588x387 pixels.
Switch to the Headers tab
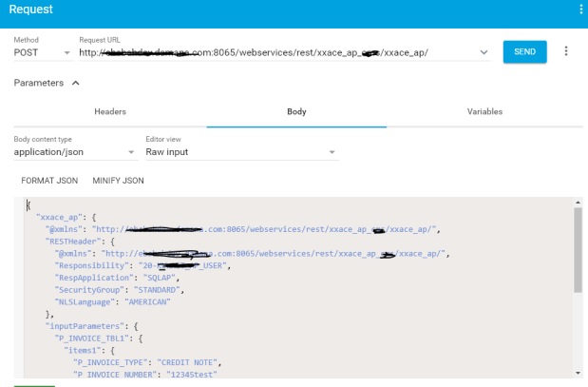coord(109,112)
